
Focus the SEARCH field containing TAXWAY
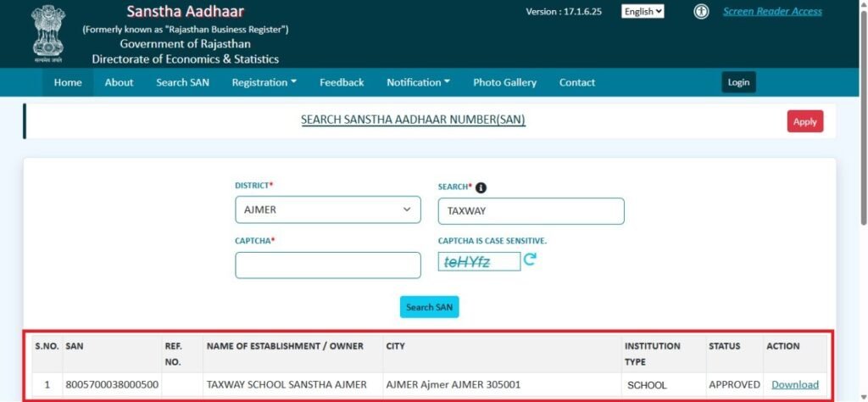[531, 211]
